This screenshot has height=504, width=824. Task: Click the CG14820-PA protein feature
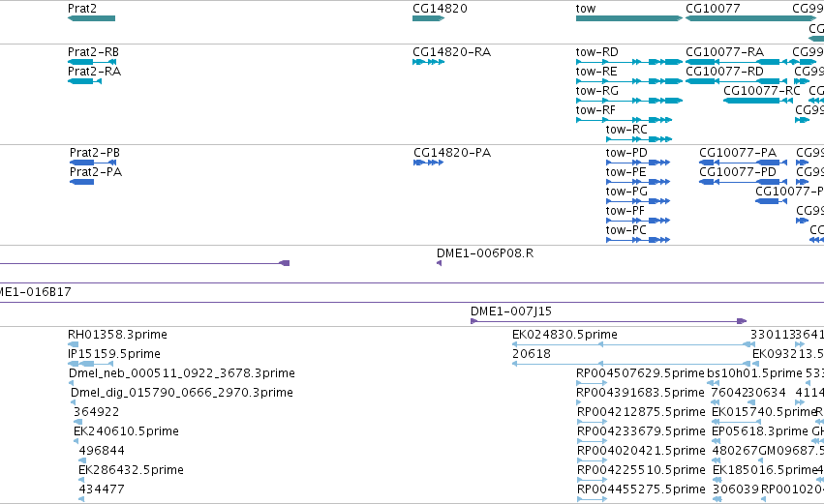click(428, 163)
